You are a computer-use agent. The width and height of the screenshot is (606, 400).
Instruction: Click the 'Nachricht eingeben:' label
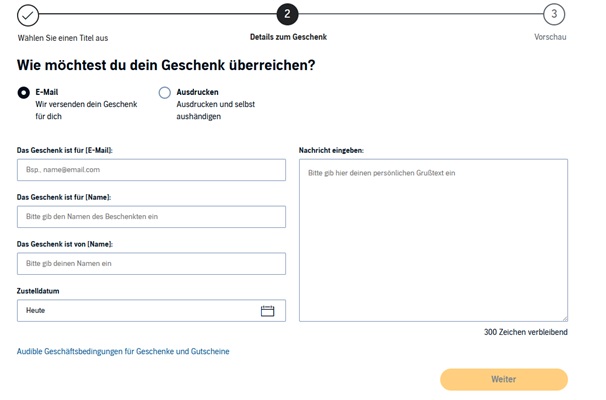tap(331, 150)
